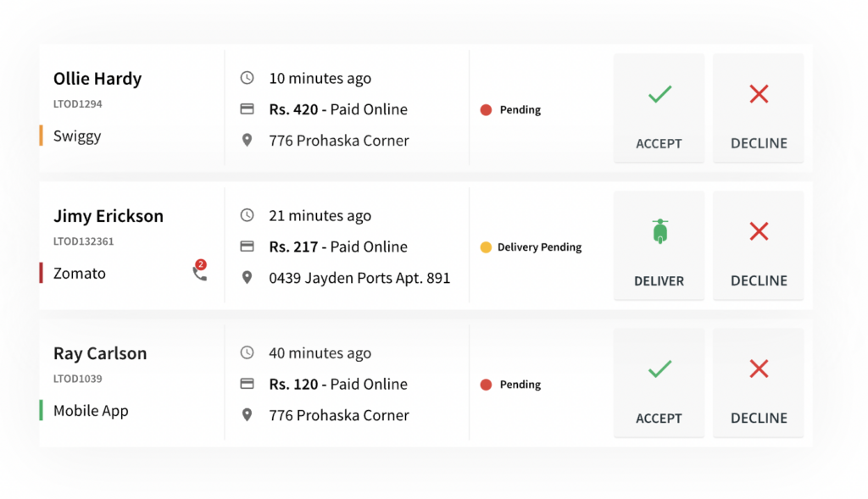868x499 pixels.
Task: Open the phone call icon with 2 badge
Action: [x=200, y=270]
